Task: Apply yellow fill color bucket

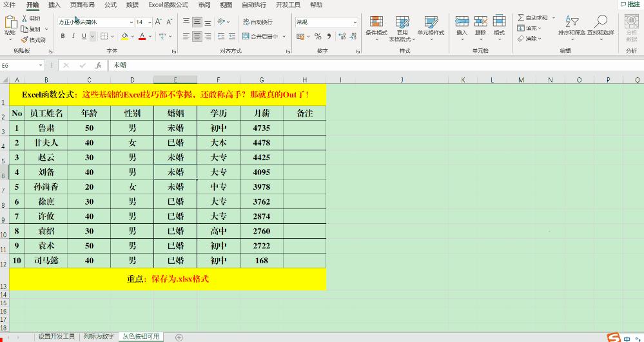Action: [x=125, y=36]
